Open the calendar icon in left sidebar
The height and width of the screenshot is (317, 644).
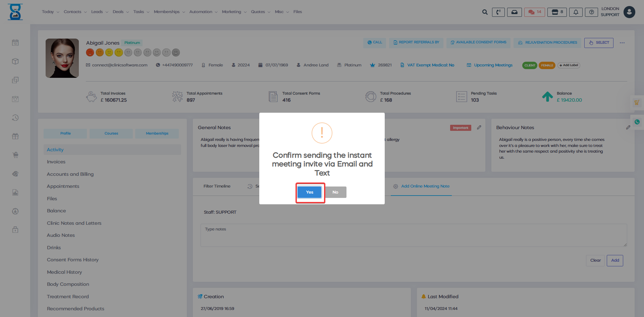click(x=15, y=43)
